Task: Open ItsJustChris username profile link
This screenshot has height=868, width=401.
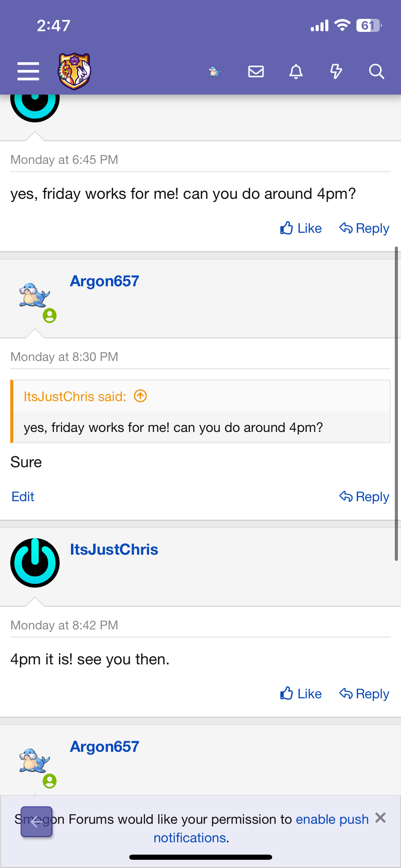Action: tap(114, 550)
